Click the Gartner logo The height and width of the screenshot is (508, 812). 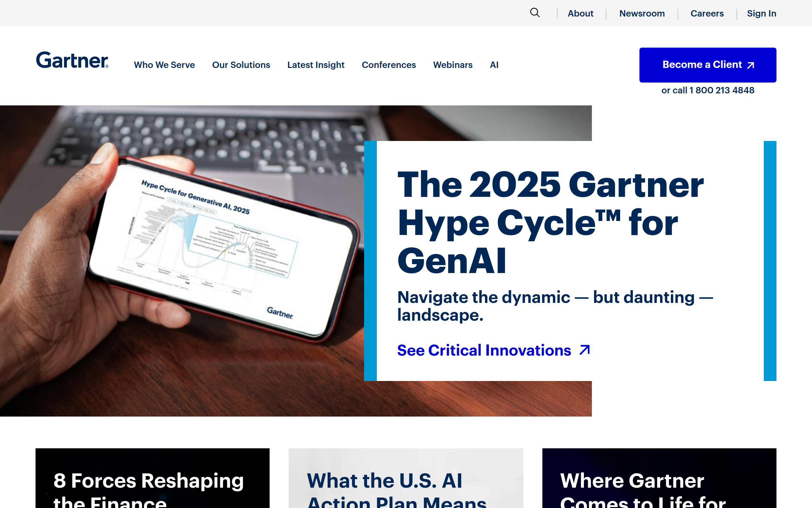coord(72,60)
